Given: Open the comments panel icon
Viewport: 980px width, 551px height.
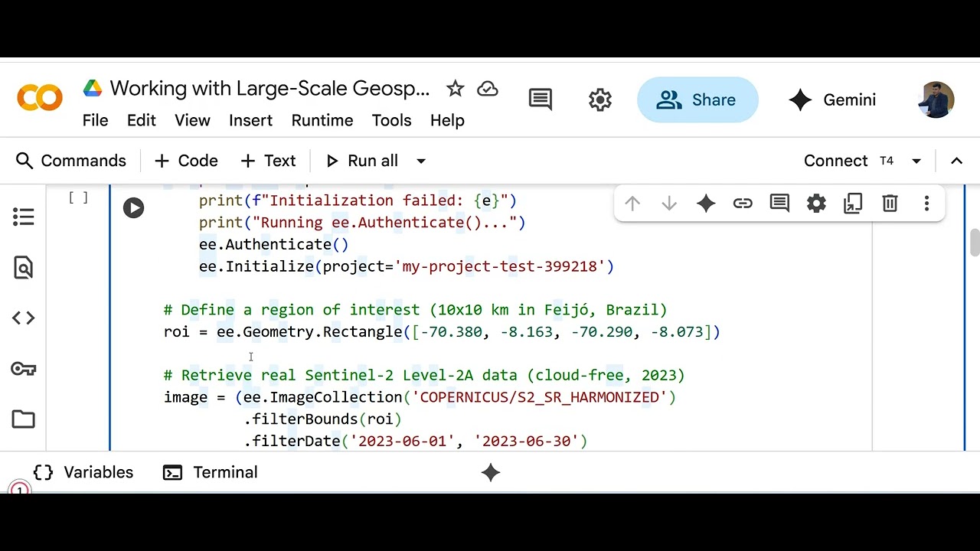Looking at the screenshot, I should tap(541, 99).
